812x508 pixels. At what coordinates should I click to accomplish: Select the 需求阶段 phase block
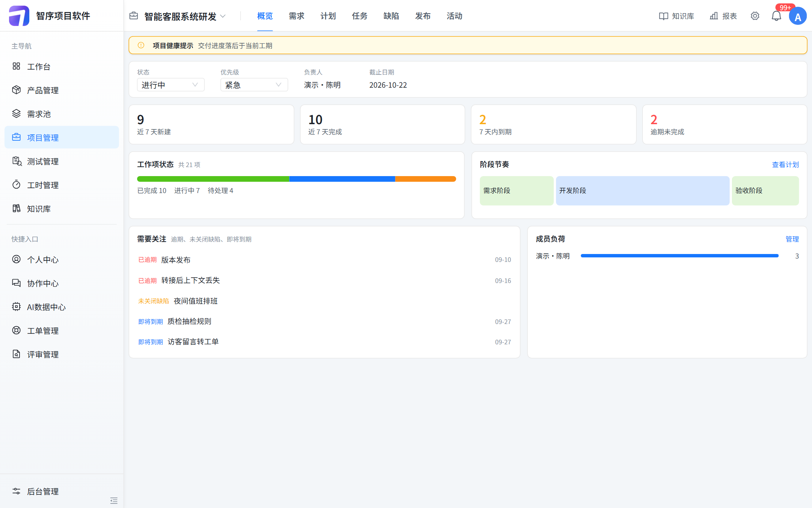[x=517, y=190]
